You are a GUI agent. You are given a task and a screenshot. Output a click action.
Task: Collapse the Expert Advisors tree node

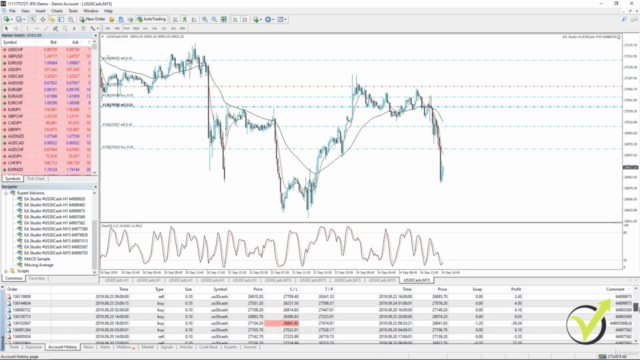(x=6, y=193)
